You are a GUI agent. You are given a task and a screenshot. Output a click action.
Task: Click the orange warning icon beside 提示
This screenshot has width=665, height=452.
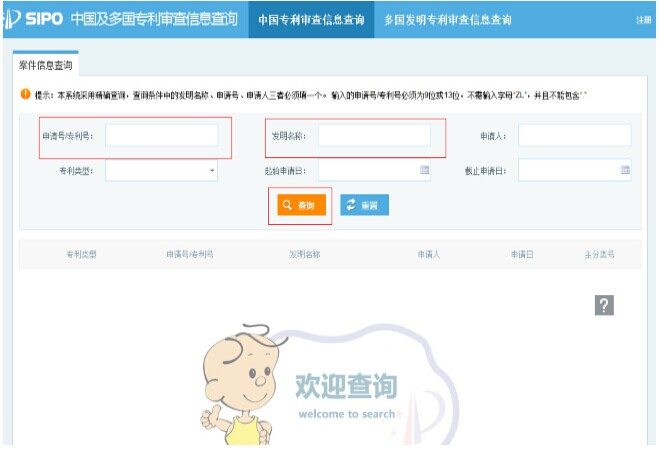[25, 94]
